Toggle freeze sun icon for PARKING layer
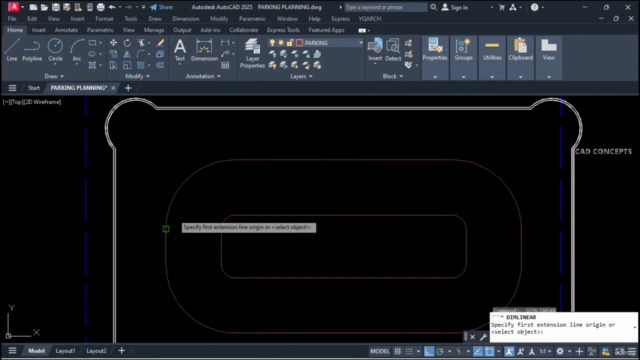 [281, 43]
